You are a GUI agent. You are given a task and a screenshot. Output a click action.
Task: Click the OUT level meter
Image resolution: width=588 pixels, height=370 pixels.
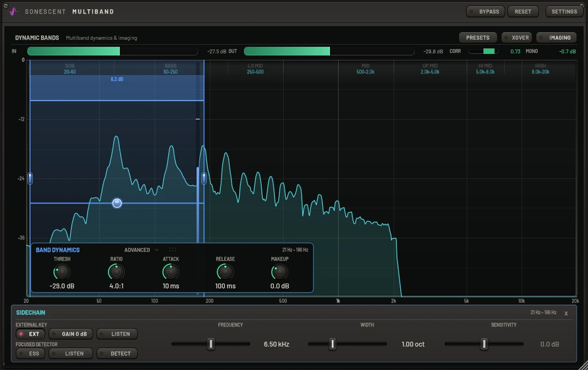[x=329, y=51]
